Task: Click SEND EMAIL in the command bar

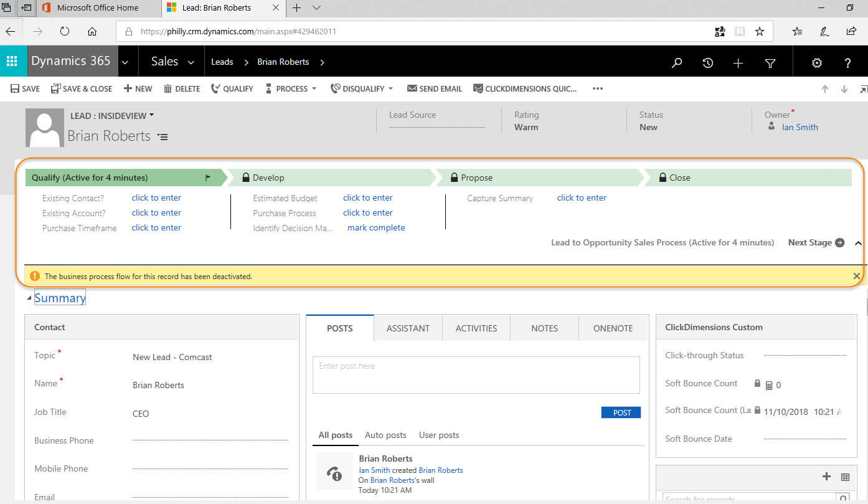Action: [x=435, y=89]
